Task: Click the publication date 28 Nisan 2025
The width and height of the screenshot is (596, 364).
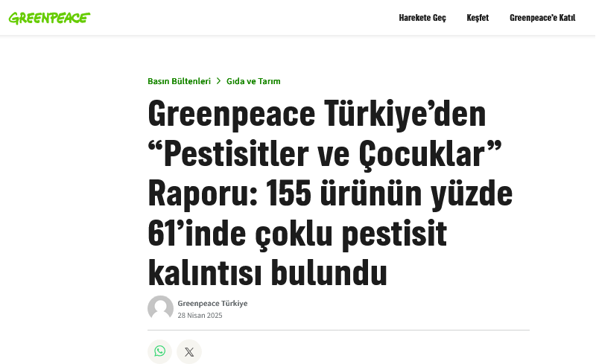Action: point(200,315)
